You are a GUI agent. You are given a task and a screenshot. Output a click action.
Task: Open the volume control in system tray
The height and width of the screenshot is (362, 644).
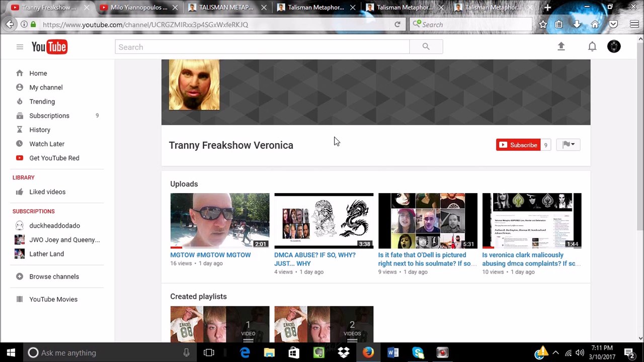580,352
